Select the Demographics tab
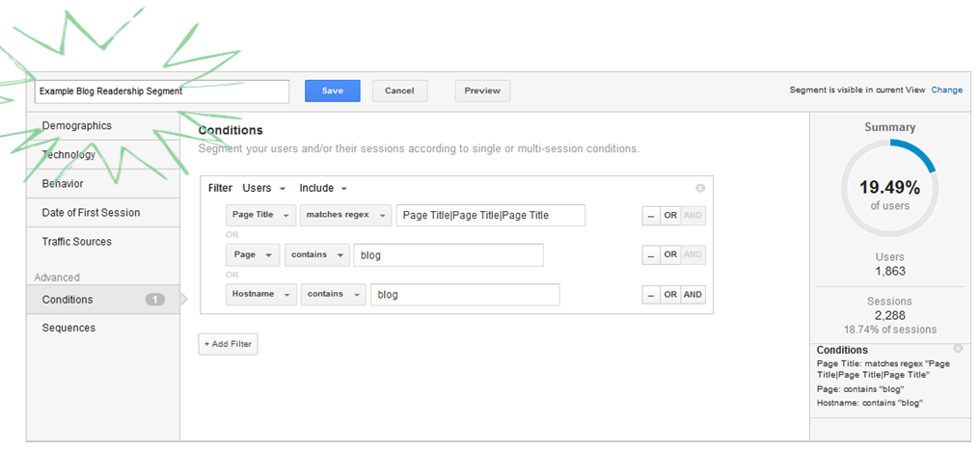Image resolution: width=980 pixels, height=449 pixels. [x=103, y=126]
